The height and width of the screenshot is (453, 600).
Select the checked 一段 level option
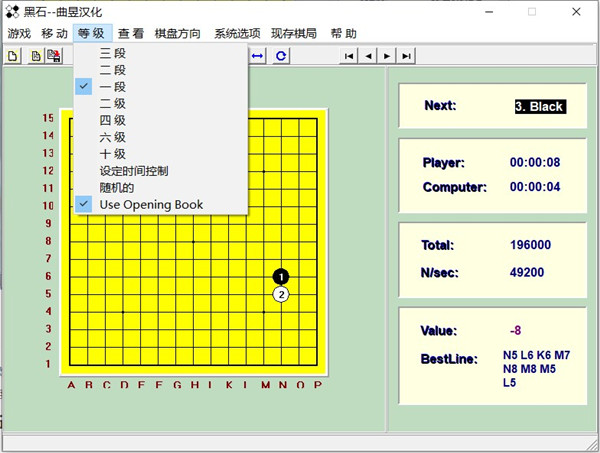(x=112, y=87)
